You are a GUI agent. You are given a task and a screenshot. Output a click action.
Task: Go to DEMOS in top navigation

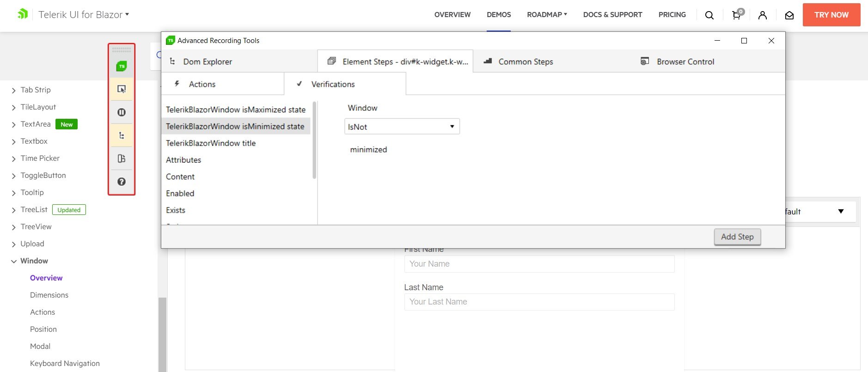(x=499, y=15)
